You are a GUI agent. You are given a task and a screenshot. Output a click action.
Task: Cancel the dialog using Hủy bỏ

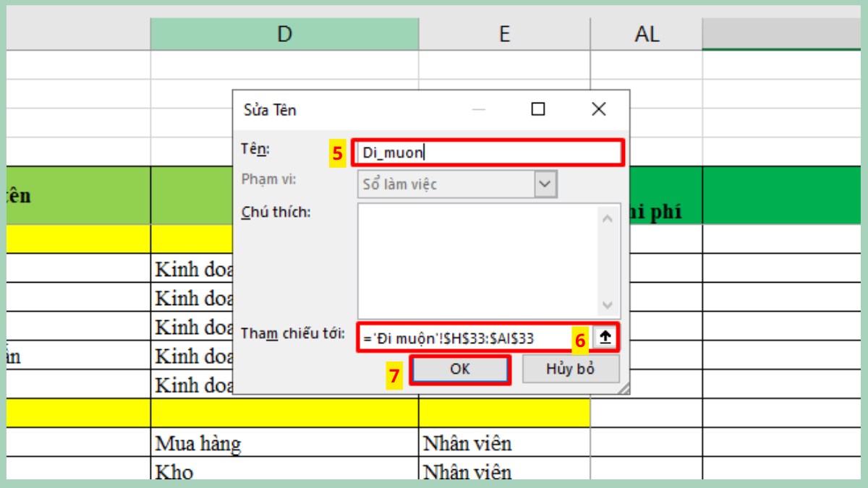tap(571, 370)
